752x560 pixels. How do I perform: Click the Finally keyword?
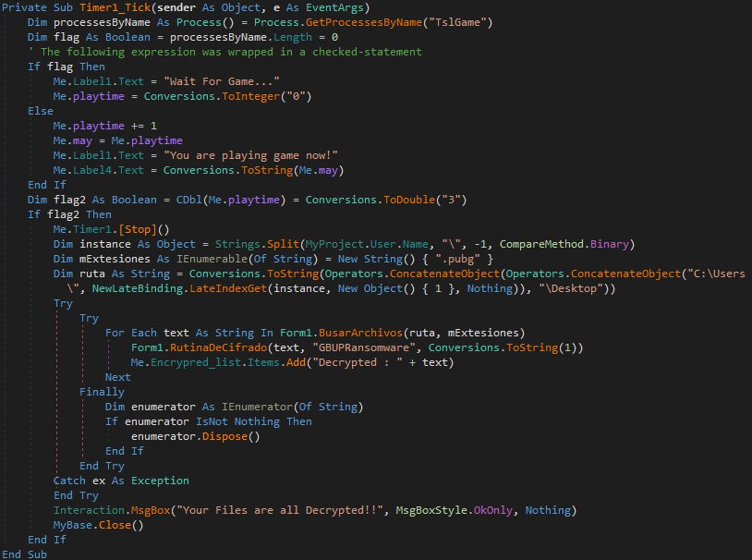(x=102, y=392)
